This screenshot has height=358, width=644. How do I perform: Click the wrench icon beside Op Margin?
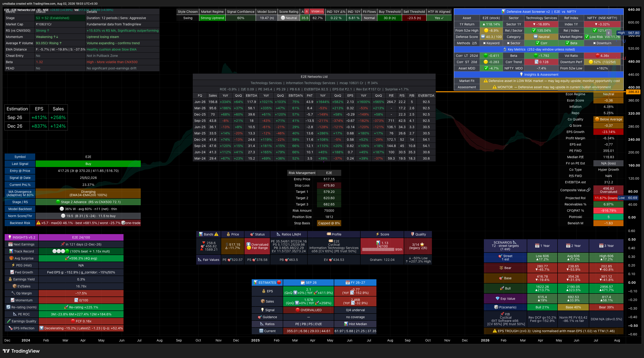[13, 293]
